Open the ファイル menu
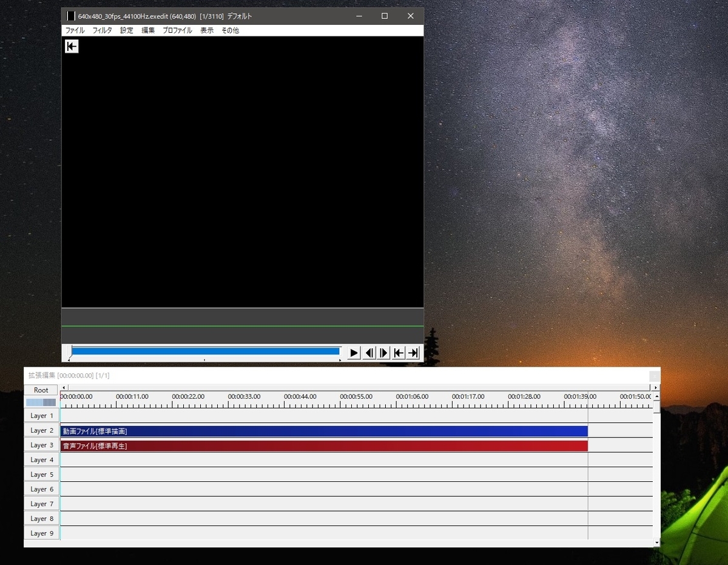Screen dimensions: 728x565 [75, 30]
